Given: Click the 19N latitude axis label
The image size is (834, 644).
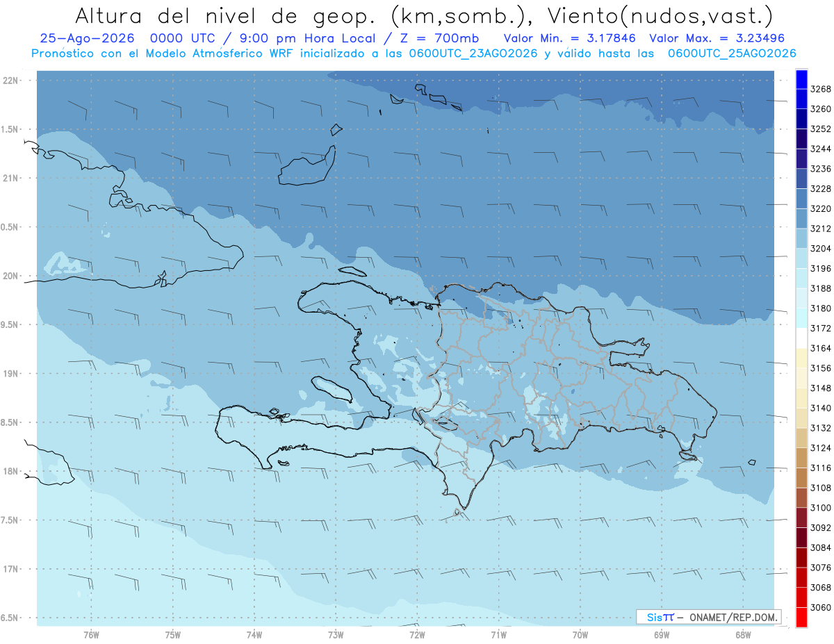Looking at the screenshot, I should 11,374.
